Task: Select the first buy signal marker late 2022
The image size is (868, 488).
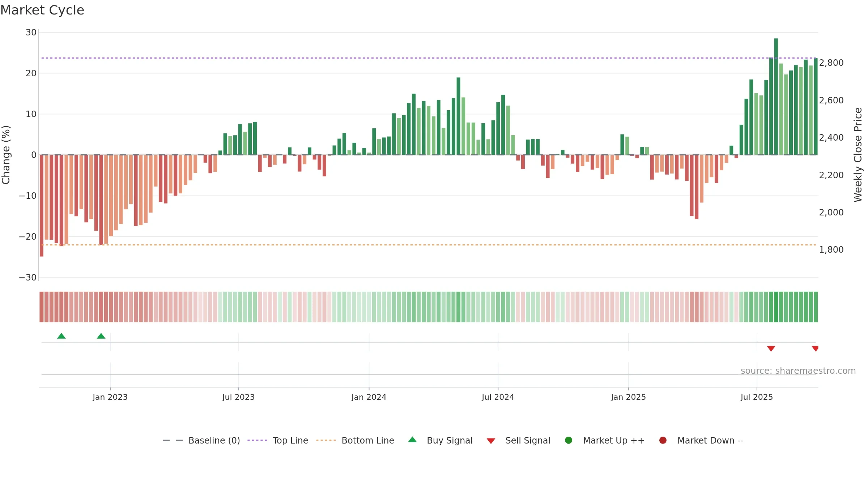Action: point(61,336)
